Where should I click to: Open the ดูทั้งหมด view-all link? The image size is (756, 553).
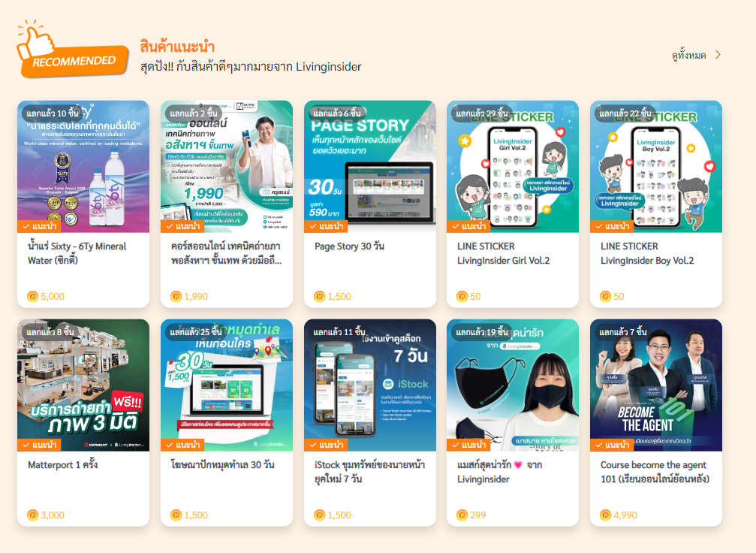pyautogui.click(x=689, y=55)
